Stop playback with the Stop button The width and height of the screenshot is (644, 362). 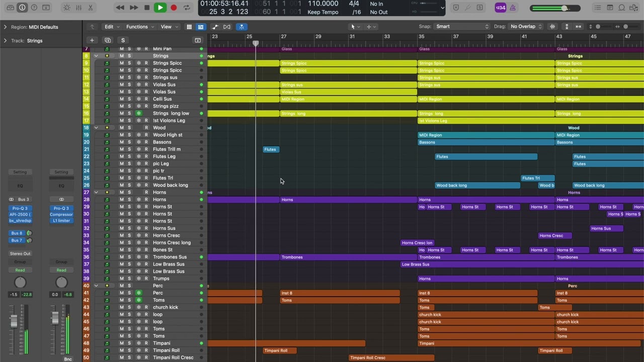coord(147,8)
